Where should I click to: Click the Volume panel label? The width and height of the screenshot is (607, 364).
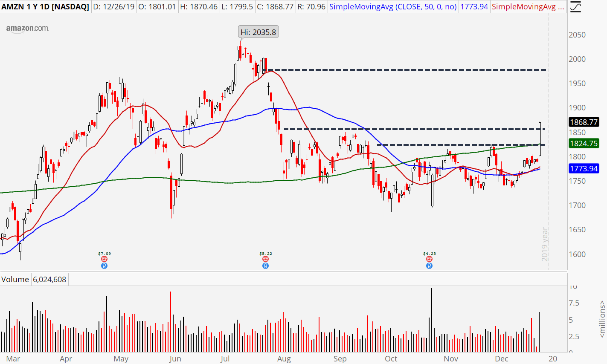[15, 280]
